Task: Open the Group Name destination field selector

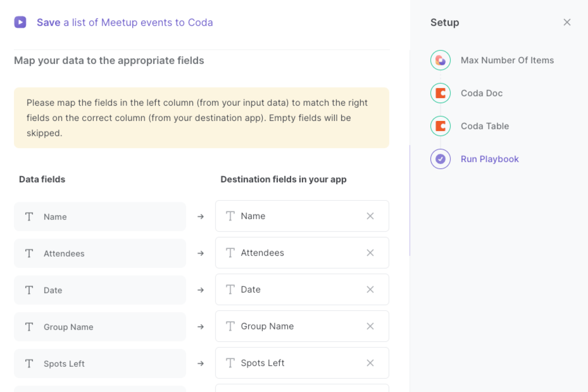Action: coord(302,326)
